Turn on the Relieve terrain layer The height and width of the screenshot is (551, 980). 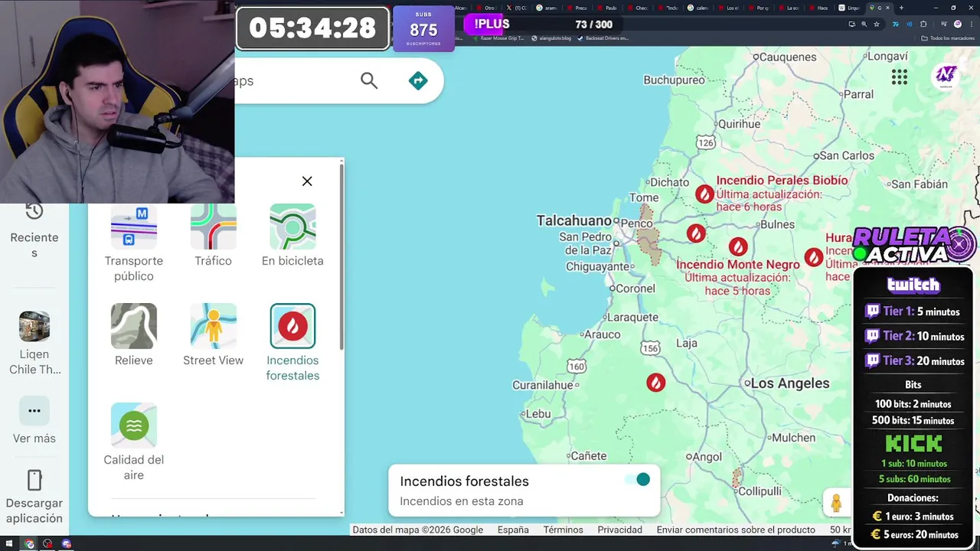[x=134, y=335]
